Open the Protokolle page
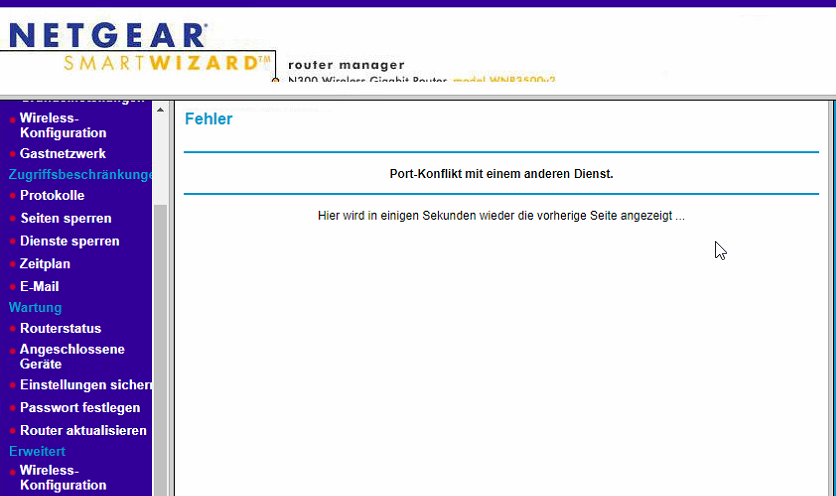 52,195
